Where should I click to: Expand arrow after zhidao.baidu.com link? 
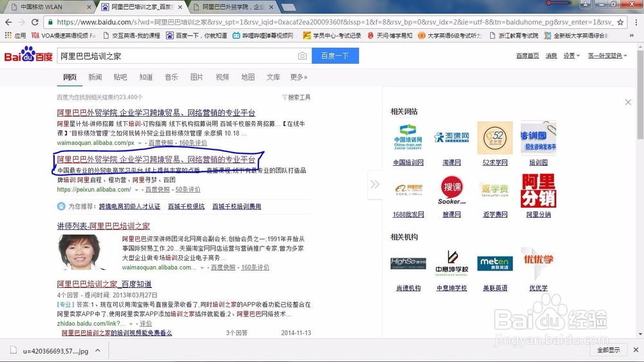[x=131, y=324]
